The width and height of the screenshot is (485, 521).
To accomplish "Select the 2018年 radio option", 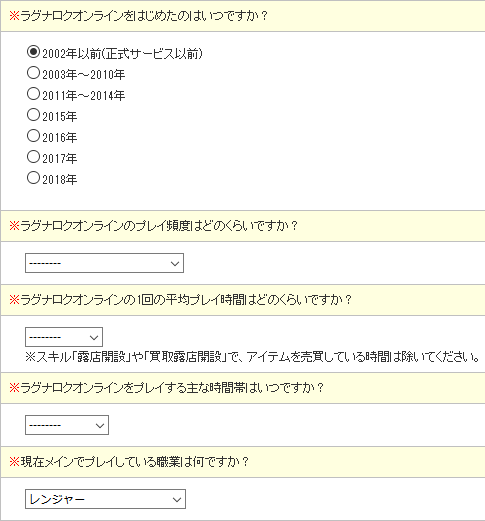I will tap(33, 178).
